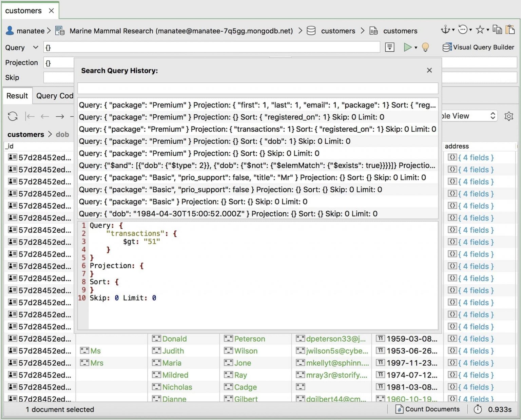521x420 pixels.
Task: Run the query with green play button
Action: pos(407,47)
